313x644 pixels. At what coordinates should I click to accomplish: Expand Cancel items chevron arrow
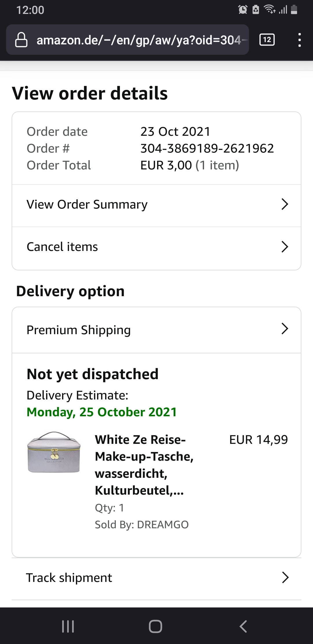285,247
